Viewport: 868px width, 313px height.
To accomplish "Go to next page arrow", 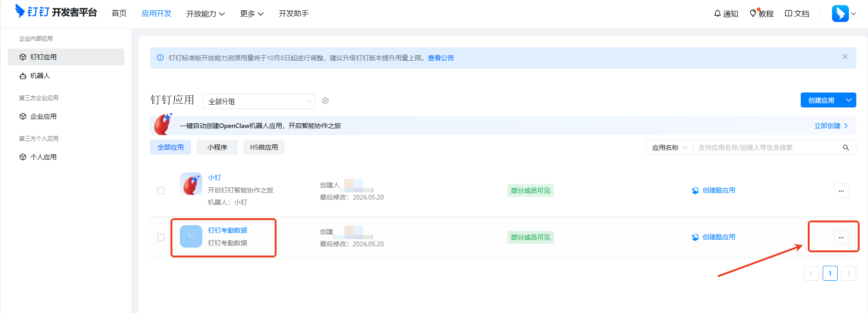I will pyautogui.click(x=848, y=273).
